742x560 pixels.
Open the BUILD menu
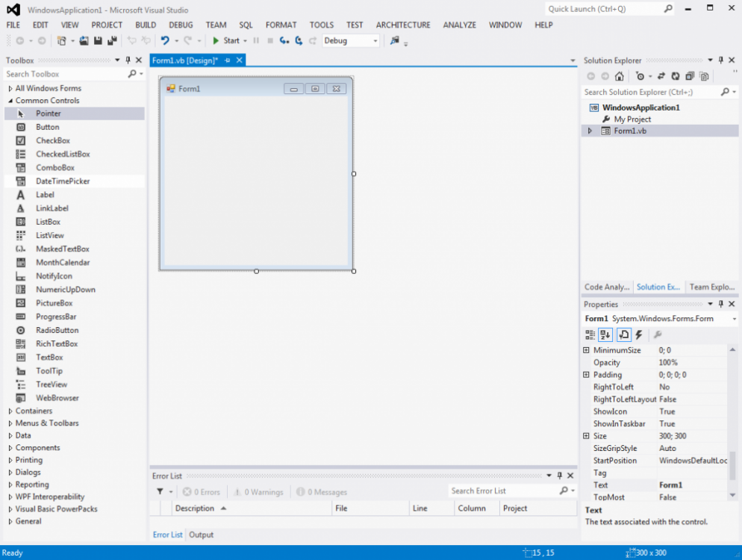[x=146, y=25]
